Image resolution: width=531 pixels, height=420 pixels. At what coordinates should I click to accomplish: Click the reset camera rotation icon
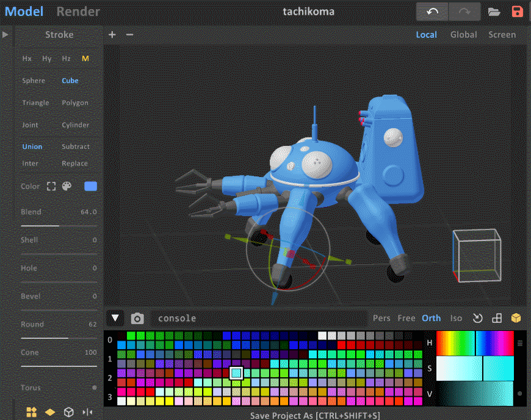(x=478, y=318)
